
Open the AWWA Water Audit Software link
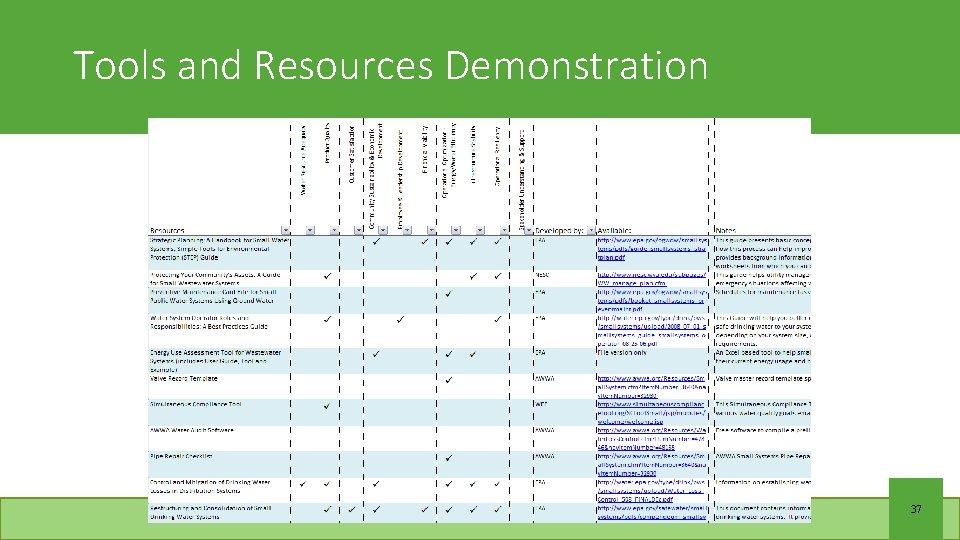click(x=651, y=439)
